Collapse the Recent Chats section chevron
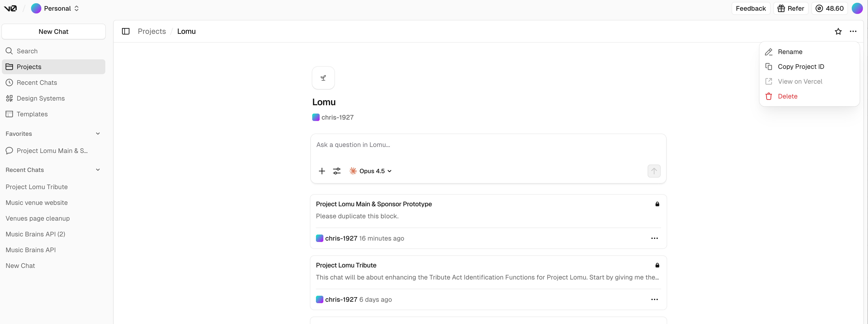Screen dimensions: 868x324 click(98, 170)
